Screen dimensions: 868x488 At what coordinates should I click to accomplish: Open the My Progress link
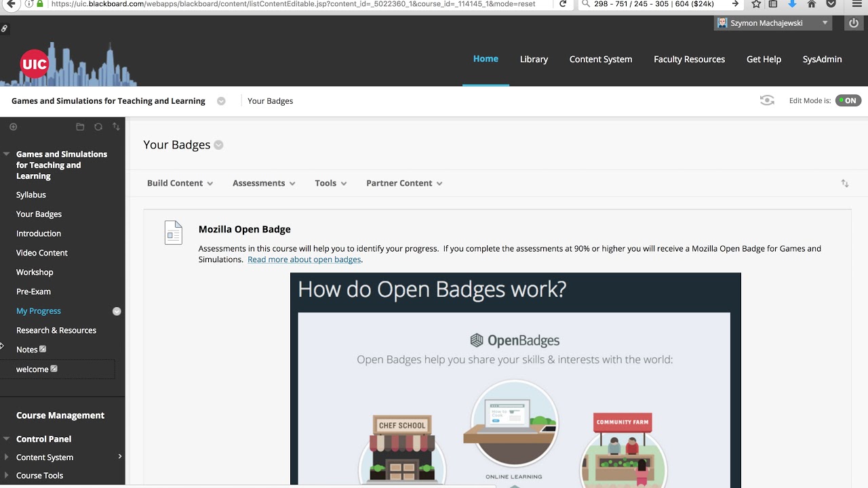[x=39, y=311]
